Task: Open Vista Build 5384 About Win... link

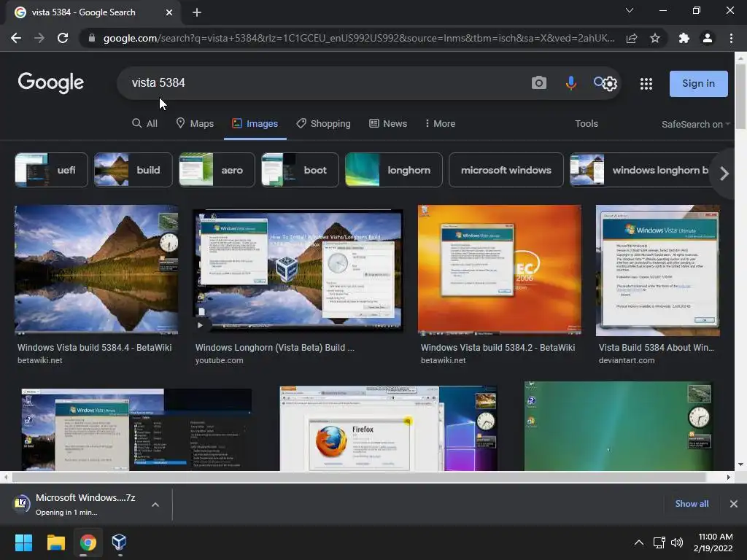Action: point(657,348)
